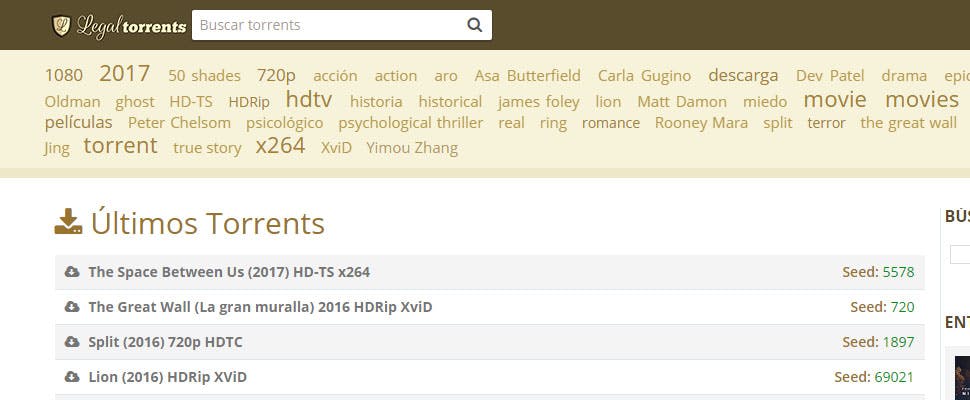Image resolution: width=970 pixels, height=400 pixels.
Task: Click the Últimos Torrents download icon
Action: (68, 222)
